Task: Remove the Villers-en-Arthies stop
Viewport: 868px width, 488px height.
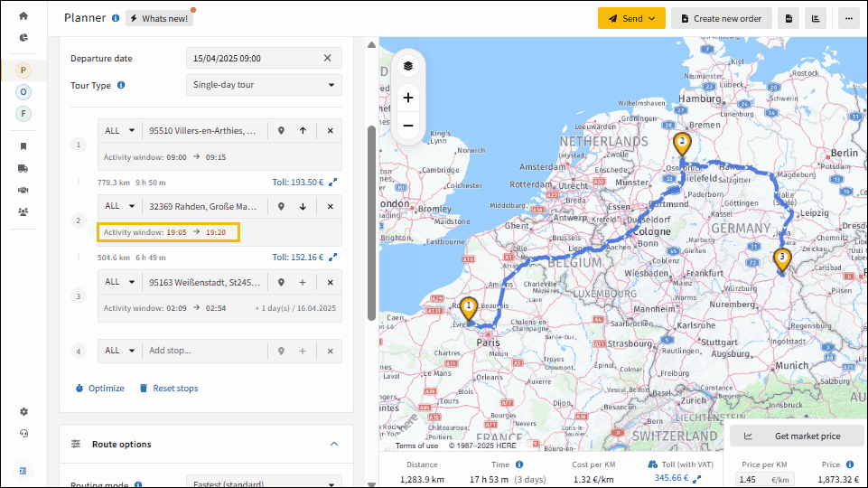Action: click(330, 131)
